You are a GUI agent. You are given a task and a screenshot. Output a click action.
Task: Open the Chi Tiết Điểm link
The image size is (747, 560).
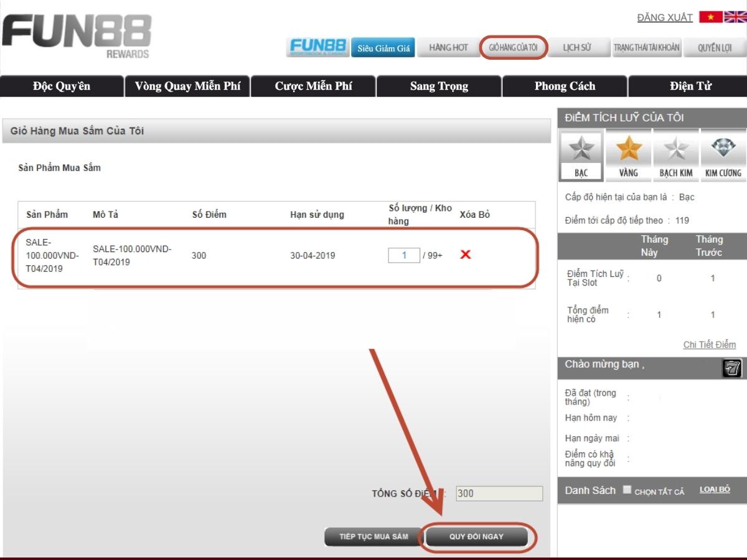coord(709,345)
